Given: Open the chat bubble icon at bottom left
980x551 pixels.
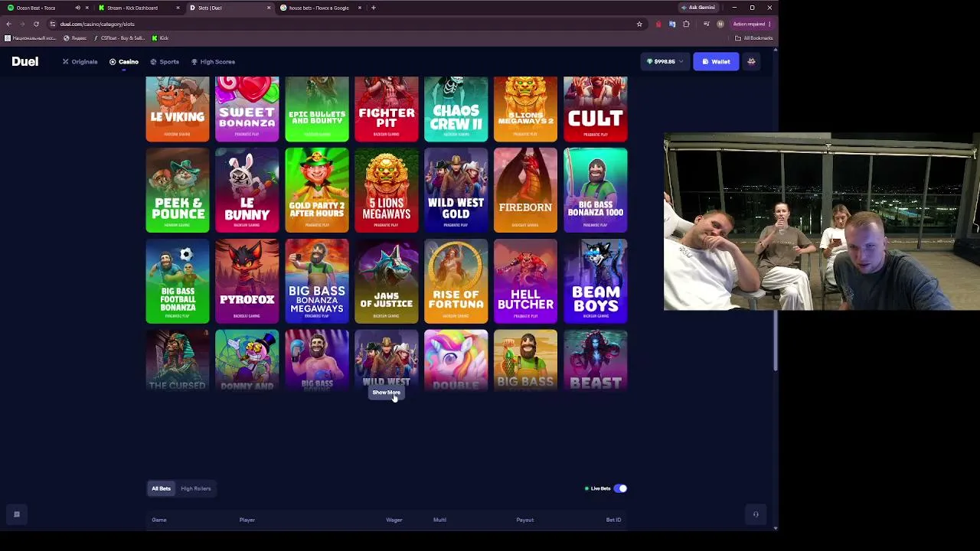Looking at the screenshot, I should tap(16, 514).
